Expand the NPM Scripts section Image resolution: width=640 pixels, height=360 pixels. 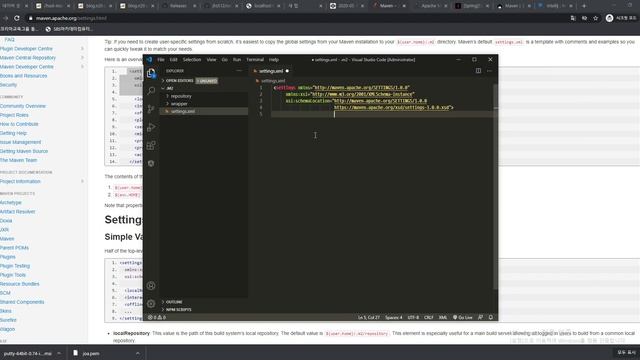(x=204, y=310)
